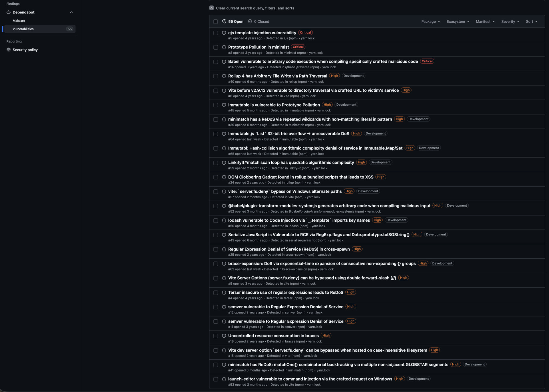The image size is (549, 392).
Task: Collapse the Dependabot section chevron
Action: 71,12
